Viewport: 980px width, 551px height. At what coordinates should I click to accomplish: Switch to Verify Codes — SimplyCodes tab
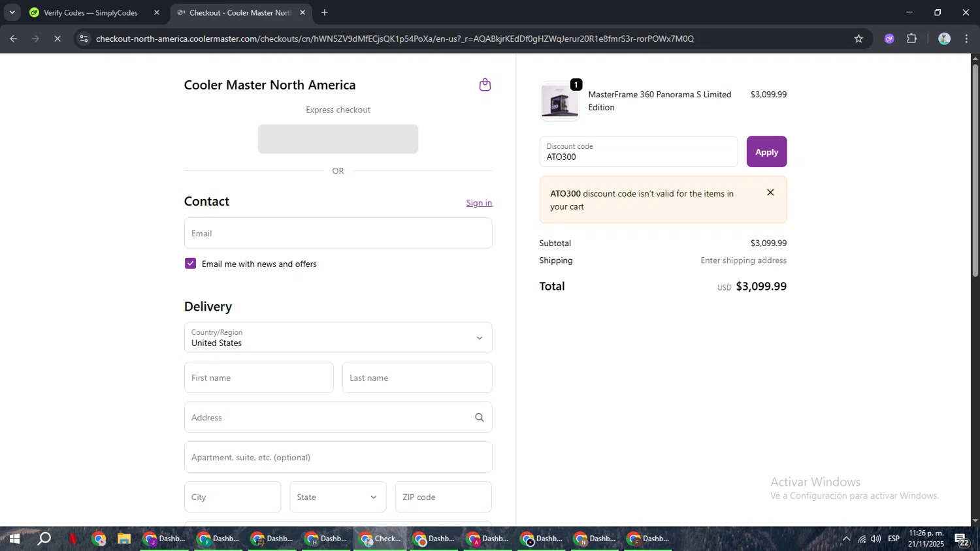coord(90,12)
